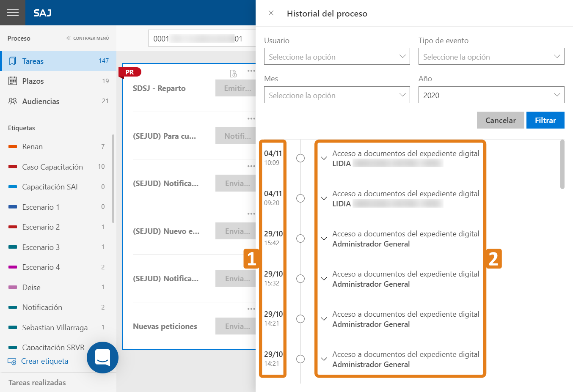Click the labels sidebar scrollbar
The height and width of the screenshot is (392, 573).
113,178
